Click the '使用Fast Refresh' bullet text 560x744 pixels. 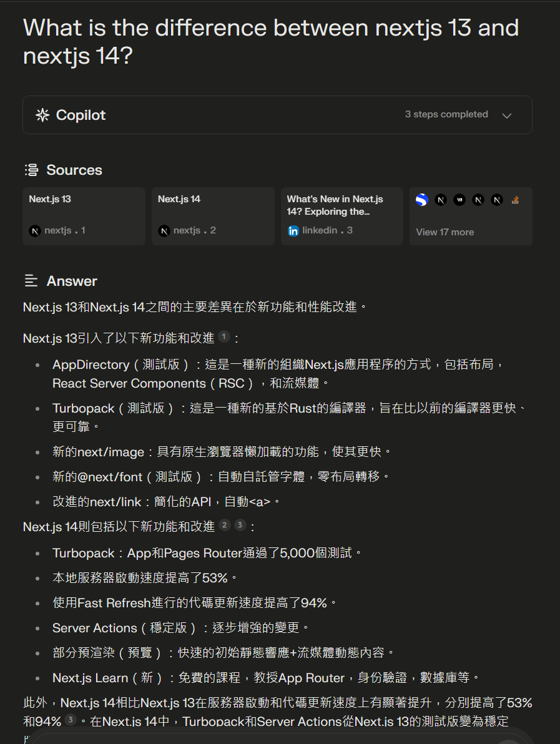pyautogui.click(x=195, y=603)
